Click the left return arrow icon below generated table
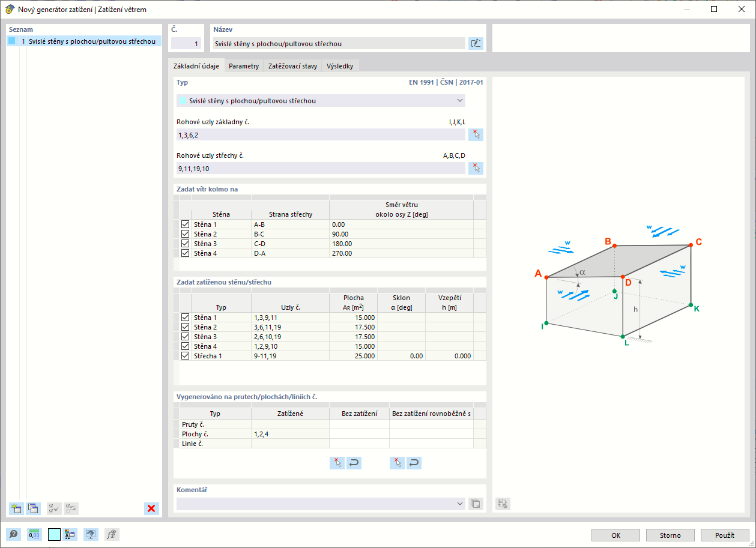This screenshot has width=756, height=548. pos(354,463)
